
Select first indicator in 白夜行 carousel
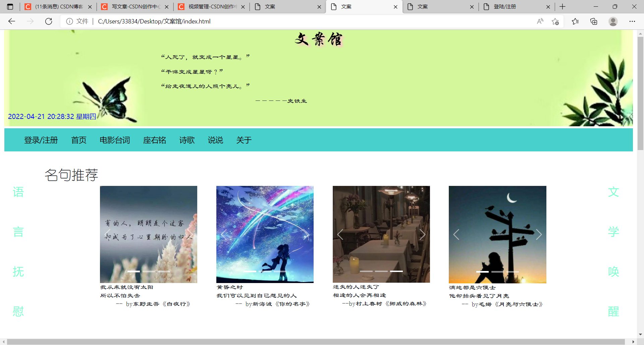[x=133, y=271]
